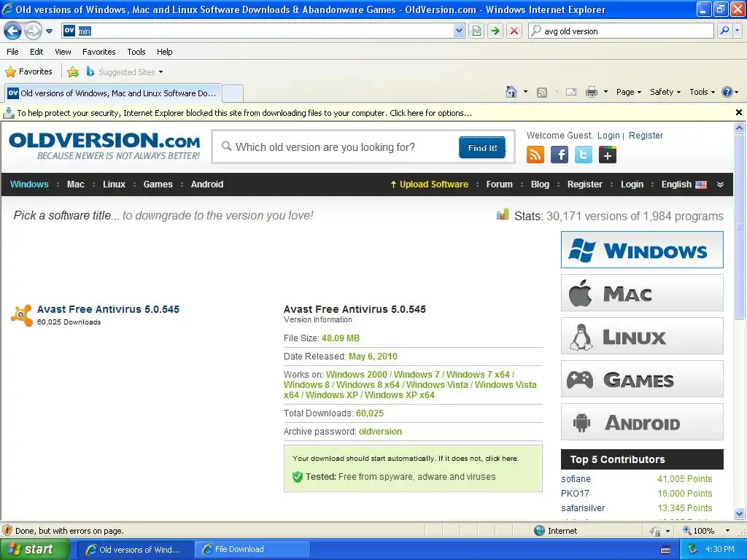Open the Page dropdown menu

coord(629,92)
